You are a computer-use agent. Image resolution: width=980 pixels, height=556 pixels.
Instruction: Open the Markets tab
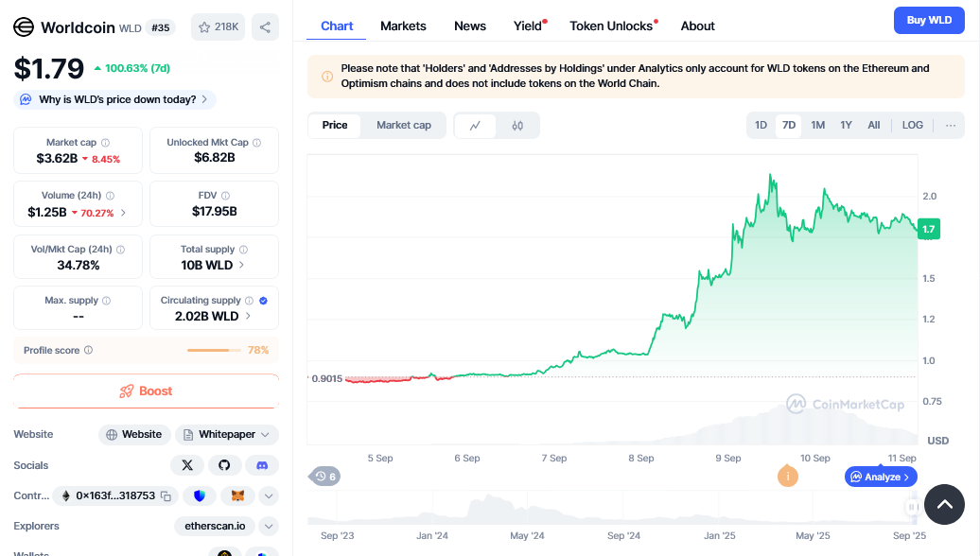click(x=403, y=26)
